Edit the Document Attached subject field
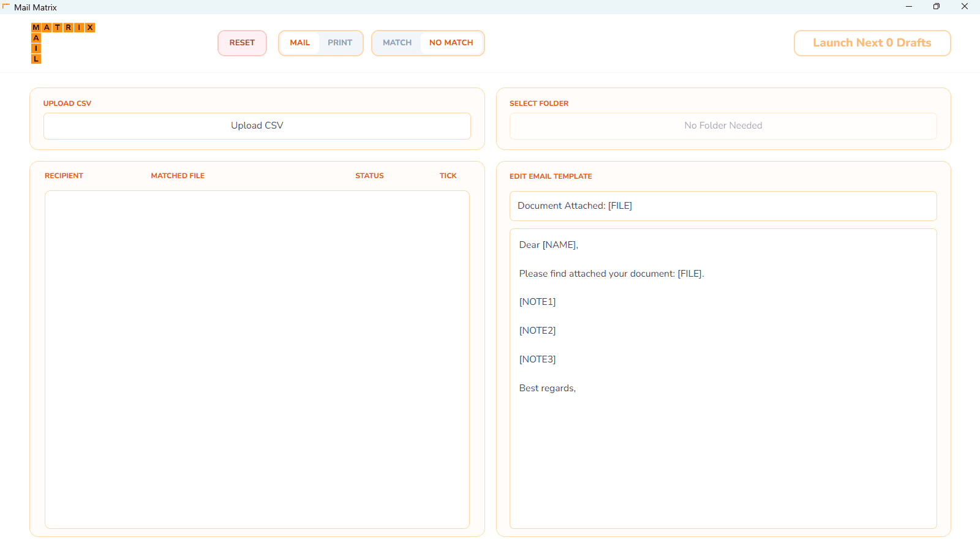 coord(723,206)
